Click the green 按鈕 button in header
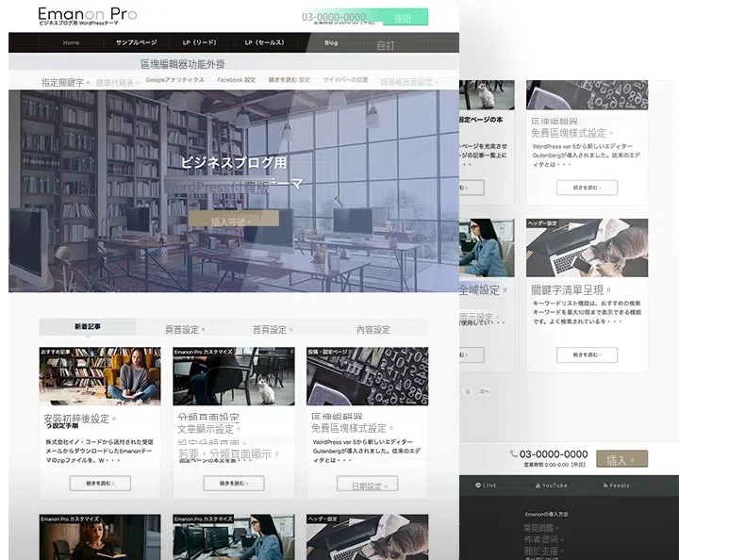Screen dimensions: 745x560 (406, 17)
